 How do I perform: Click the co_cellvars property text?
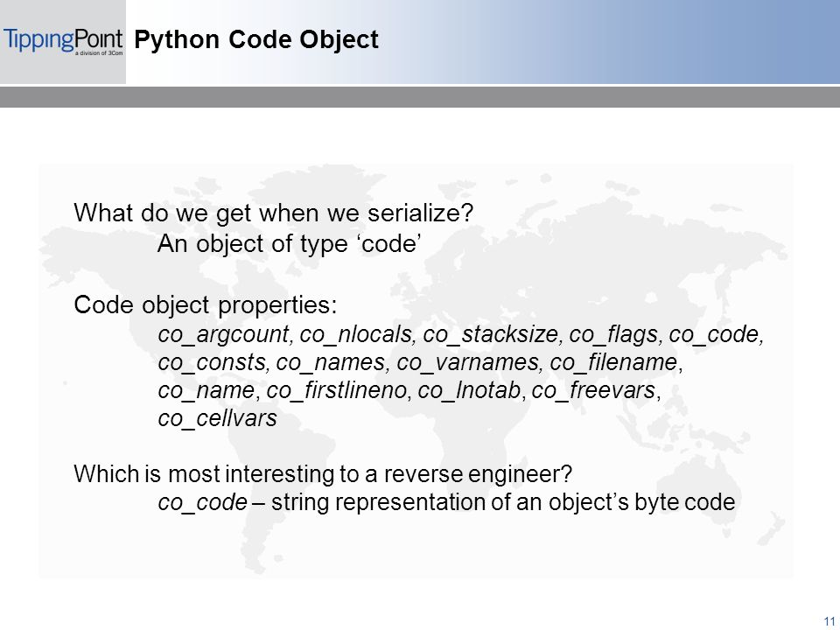click(x=217, y=418)
